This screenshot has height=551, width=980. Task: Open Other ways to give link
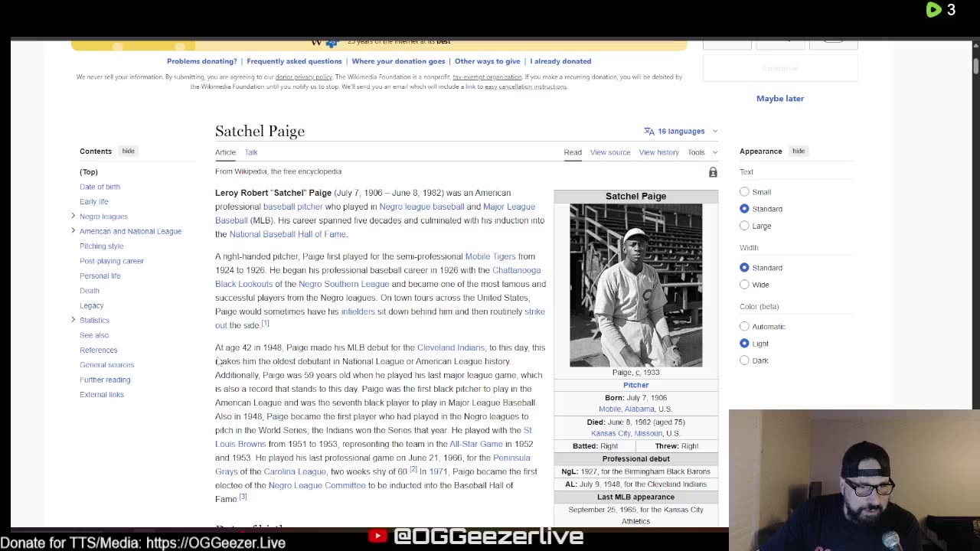487,61
